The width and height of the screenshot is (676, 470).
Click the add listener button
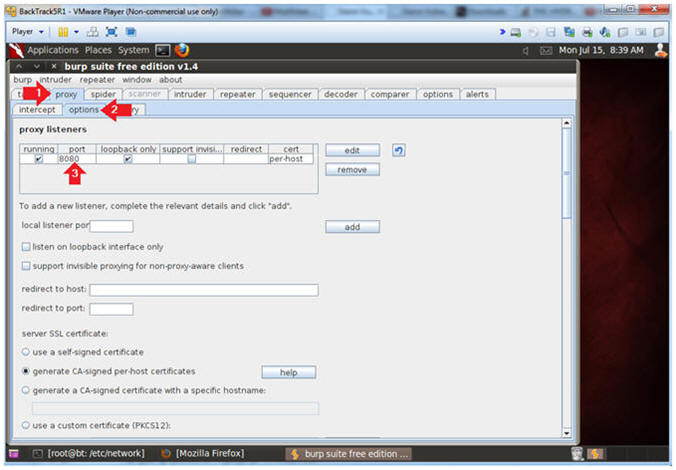(x=352, y=227)
